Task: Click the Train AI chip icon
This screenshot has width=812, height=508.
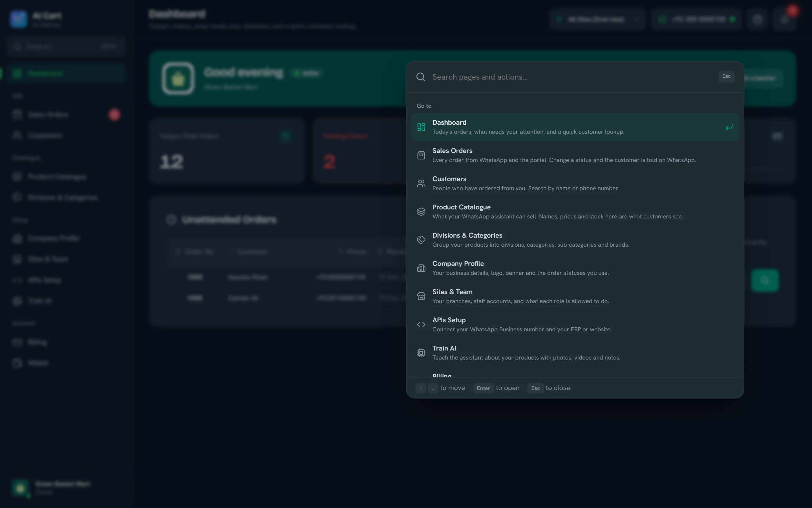Action: (421, 353)
